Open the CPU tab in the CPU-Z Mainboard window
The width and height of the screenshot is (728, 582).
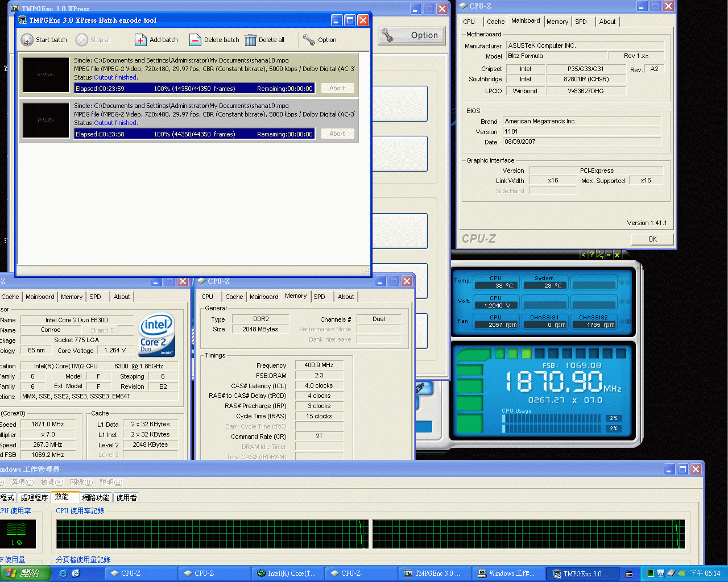point(469,22)
